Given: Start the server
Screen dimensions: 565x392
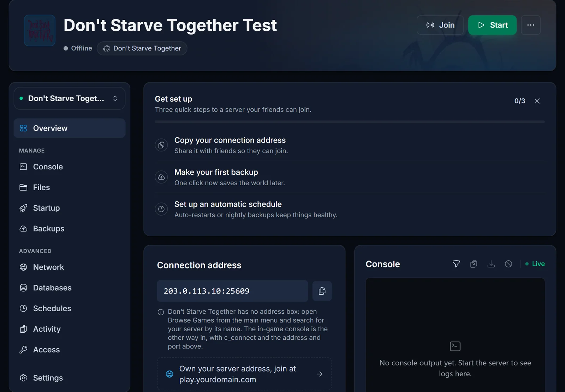Looking at the screenshot, I should 492,25.
